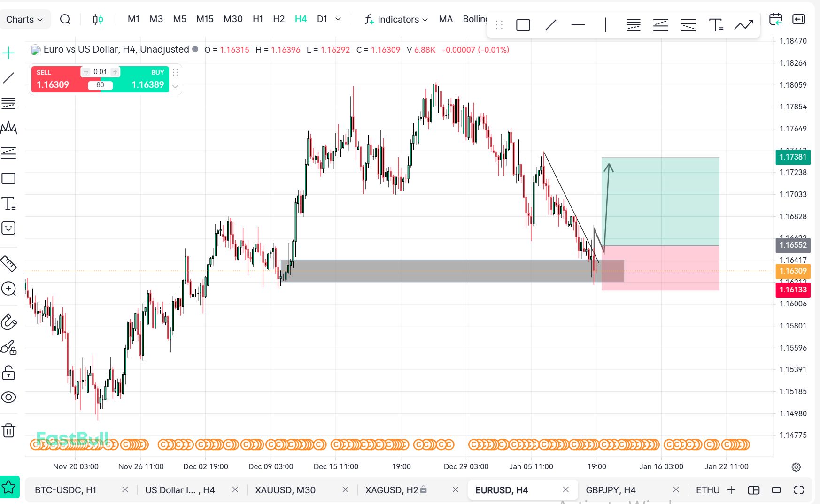Image resolution: width=820 pixels, height=504 pixels.
Task: Click the trash delete drawings icon
Action: [x=8, y=430]
